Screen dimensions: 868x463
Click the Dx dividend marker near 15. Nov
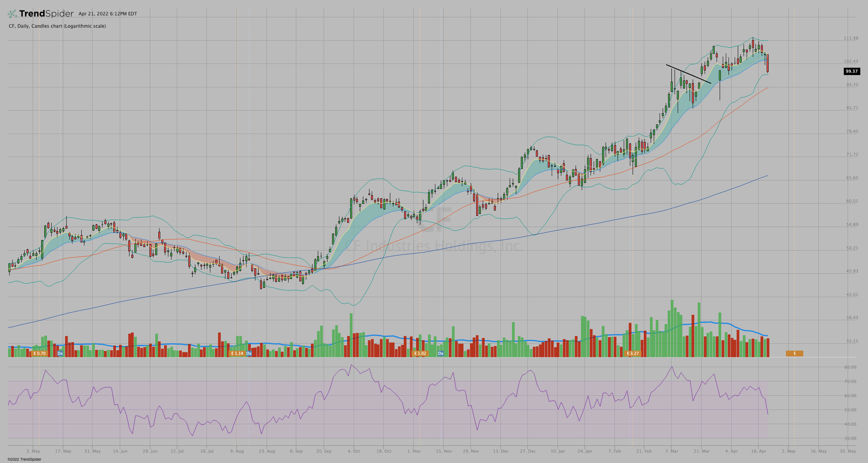(x=441, y=353)
